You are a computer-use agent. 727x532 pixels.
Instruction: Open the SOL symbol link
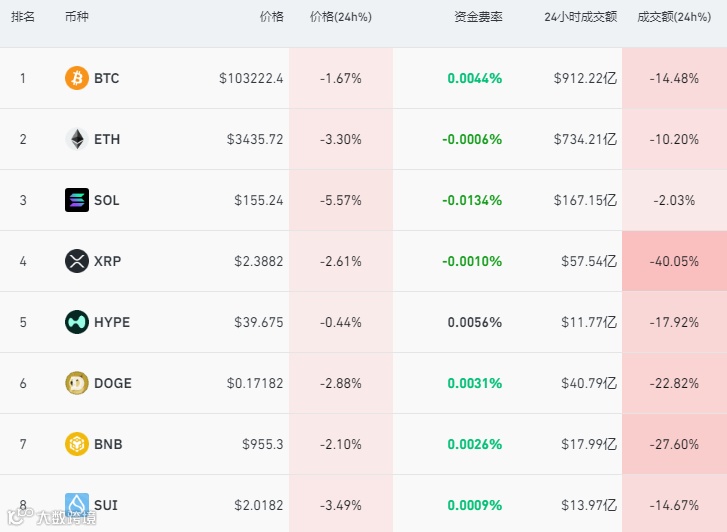click(x=107, y=200)
